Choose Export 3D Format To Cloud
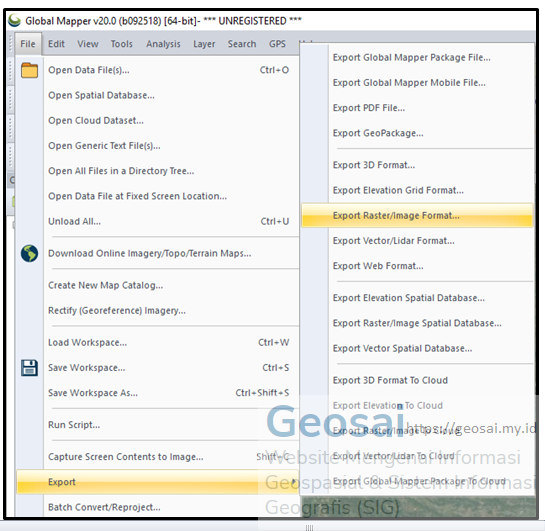 coord(417,380)
